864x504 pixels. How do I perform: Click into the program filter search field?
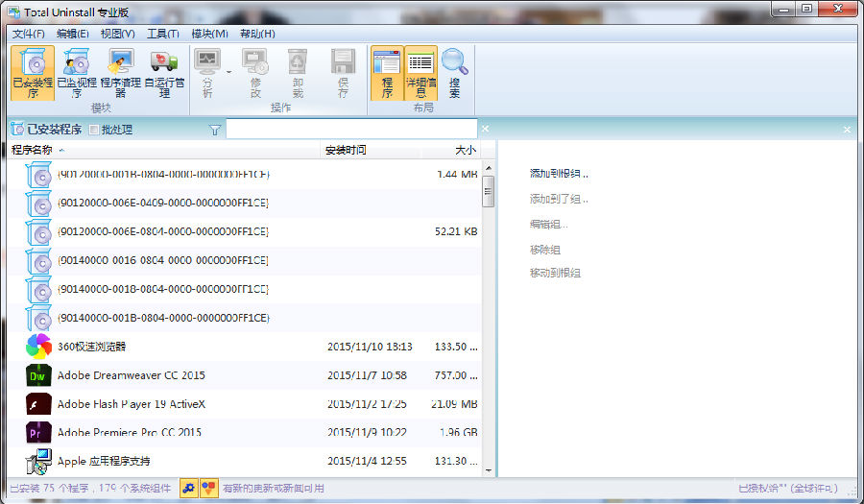point(350,130)
